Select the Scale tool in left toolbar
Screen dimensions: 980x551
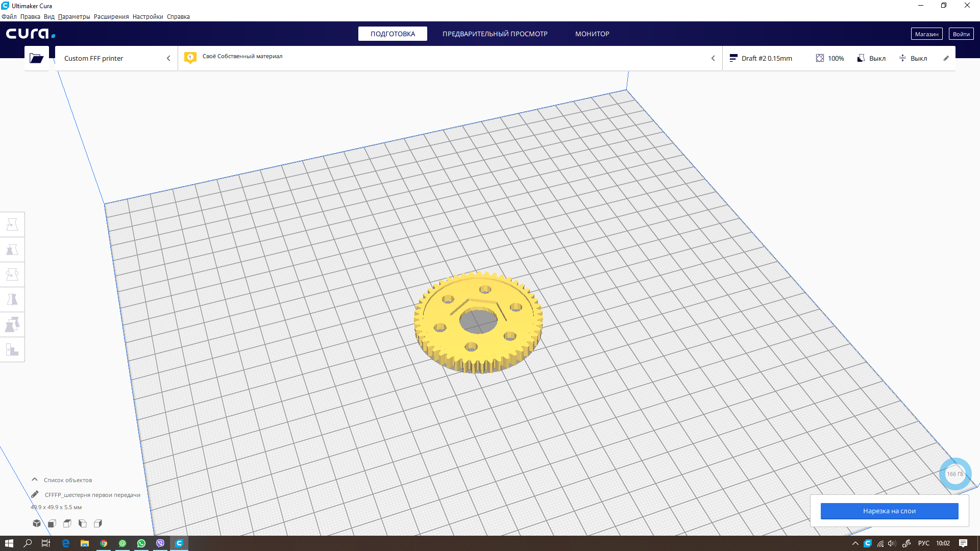coord(12,249)
